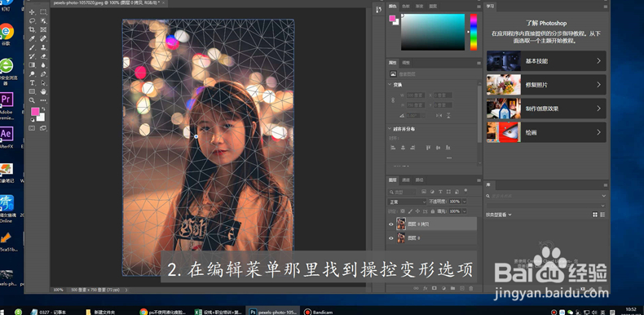Toggle adjustment layer filter in Layers panel
This screenshot has height=315, width=644.
[x=432, y=192]
